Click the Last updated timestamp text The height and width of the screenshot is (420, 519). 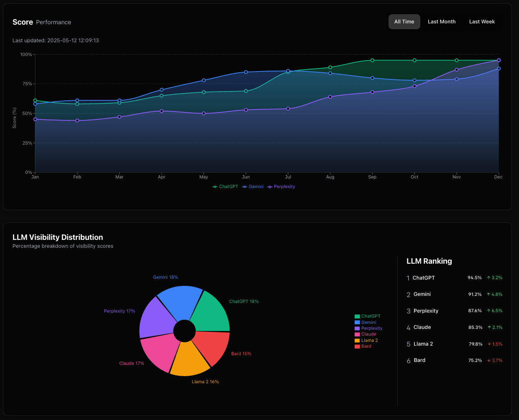[56, 41]
